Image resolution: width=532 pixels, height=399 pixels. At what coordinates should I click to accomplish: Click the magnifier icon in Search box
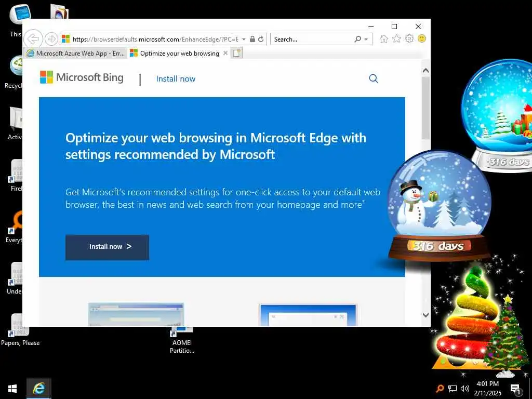pyautogui.click(x=357, y=39)
